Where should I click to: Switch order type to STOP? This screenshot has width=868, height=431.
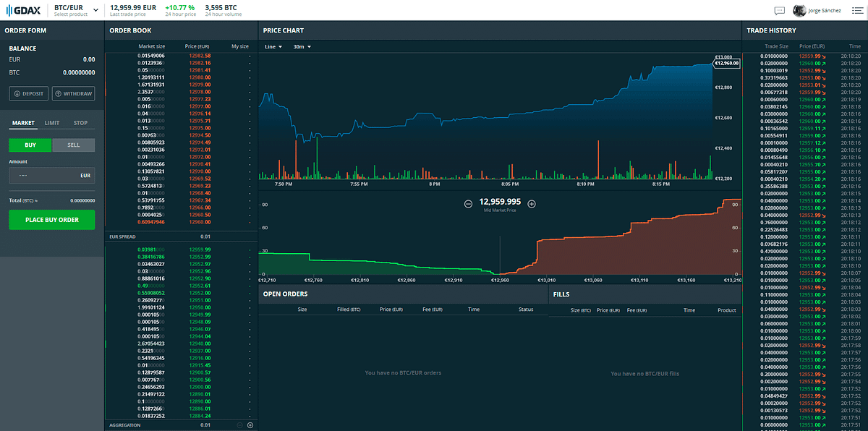pyautogui.click(x=80, y=122)
